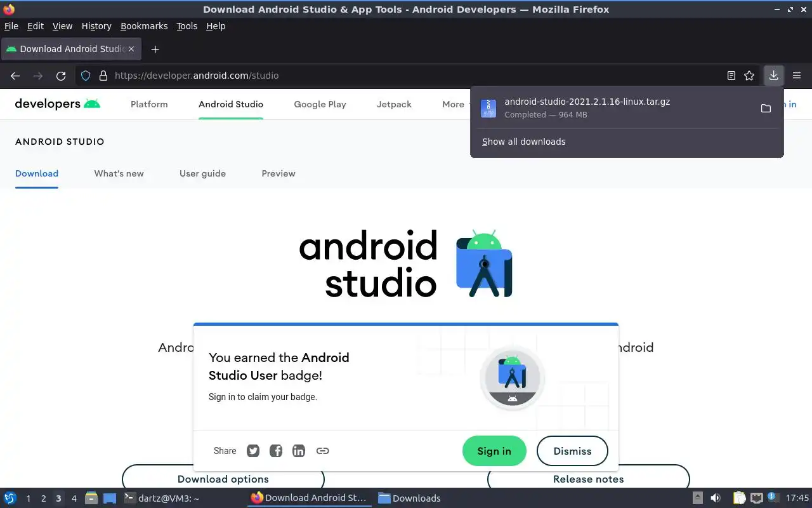This screenshot has width=812, height=508.
Task: Open Jetpack nav item
Action: 394,104
